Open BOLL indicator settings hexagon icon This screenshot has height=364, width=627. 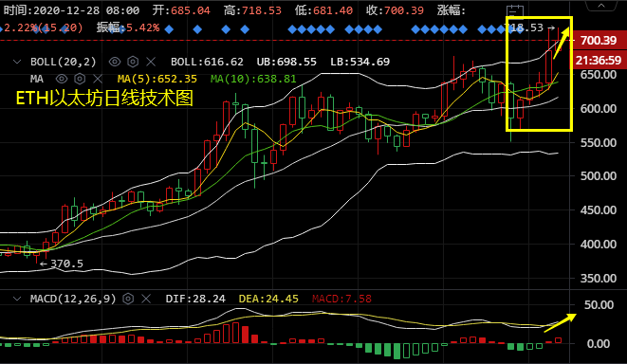pyautogui.click(x=133, y=62)
